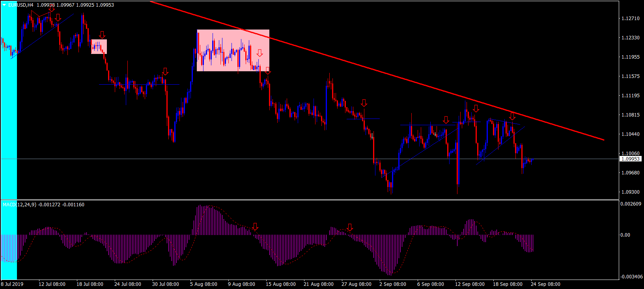This screenshot has height=289, width=644.
Task: Click the 6 Sep 08:00 time label
Action: 431,284
